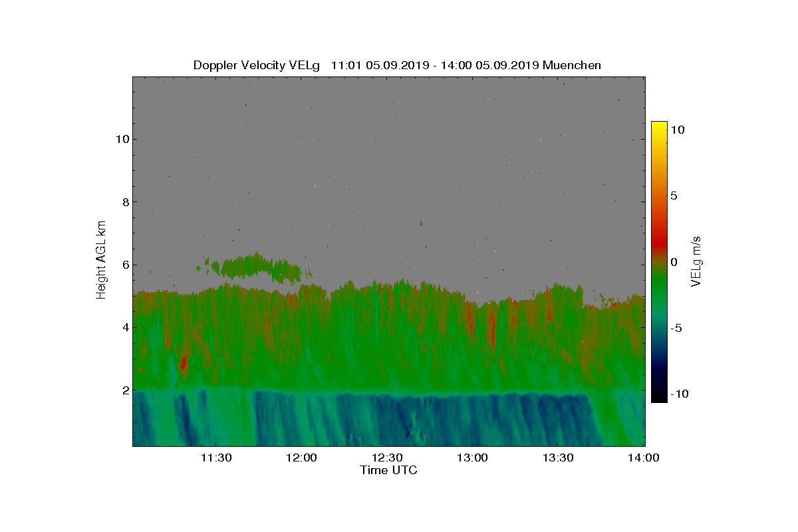Select the 13:30 time tick label
Screen dimensions: 798x532
click(559, 458)
